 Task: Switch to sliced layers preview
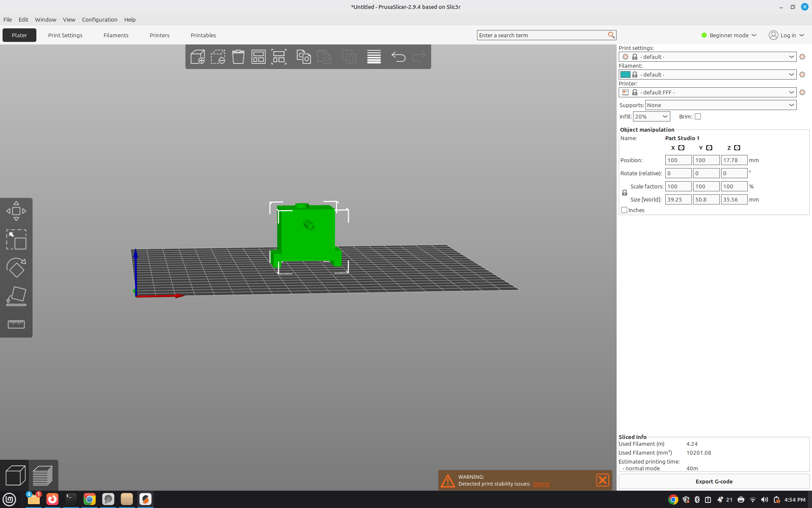(x=43, y=475)
